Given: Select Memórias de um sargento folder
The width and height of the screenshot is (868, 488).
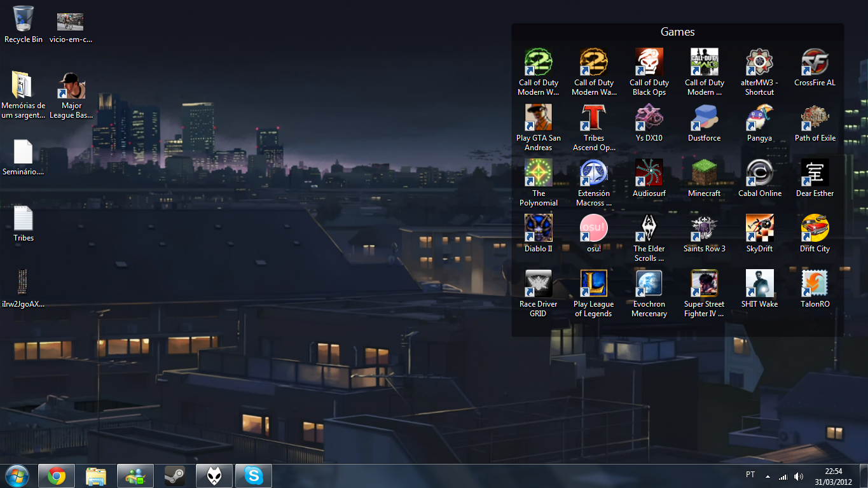Looking at the screenshot, I should (23, 85).
